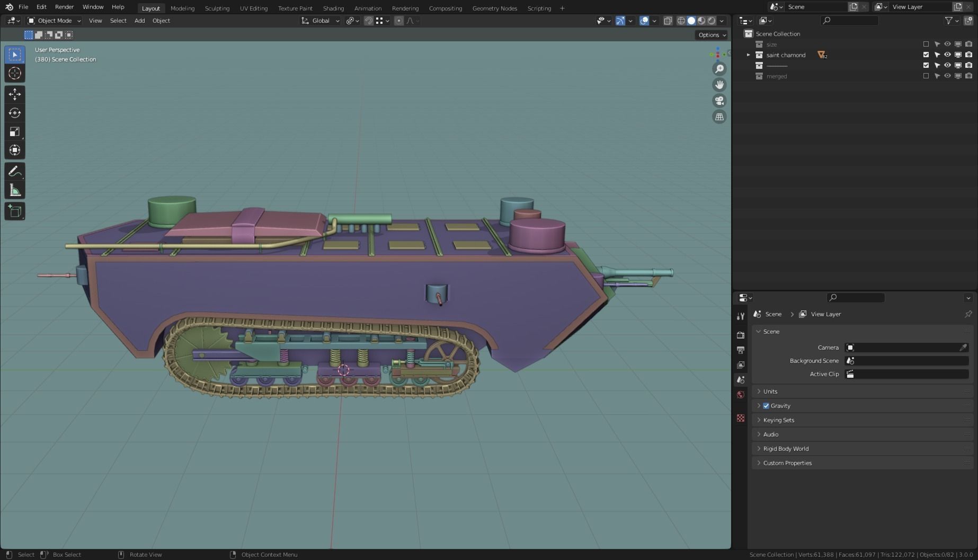The image size is (978, 560).
Task: Toggle merged collection eye icon
Action: (947, 76)
